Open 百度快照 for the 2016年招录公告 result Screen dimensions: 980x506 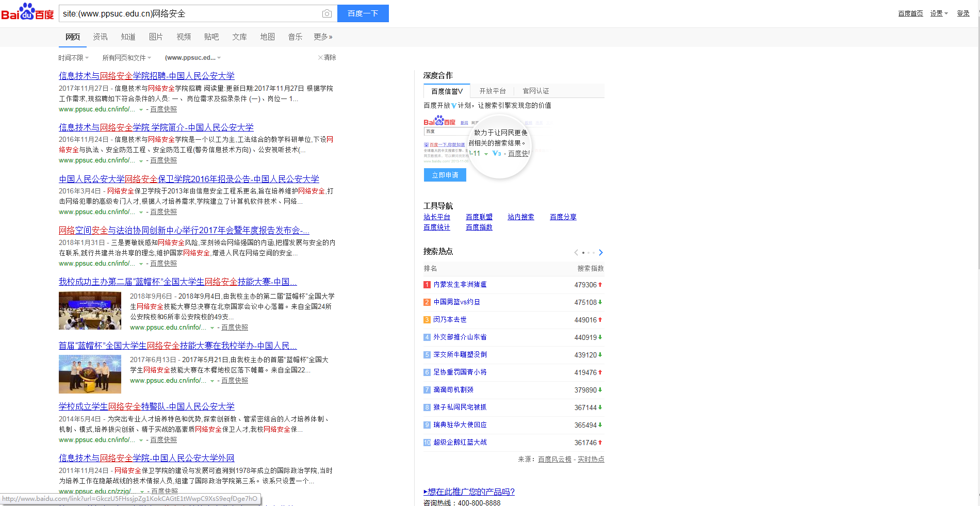(x=164, y=212)
